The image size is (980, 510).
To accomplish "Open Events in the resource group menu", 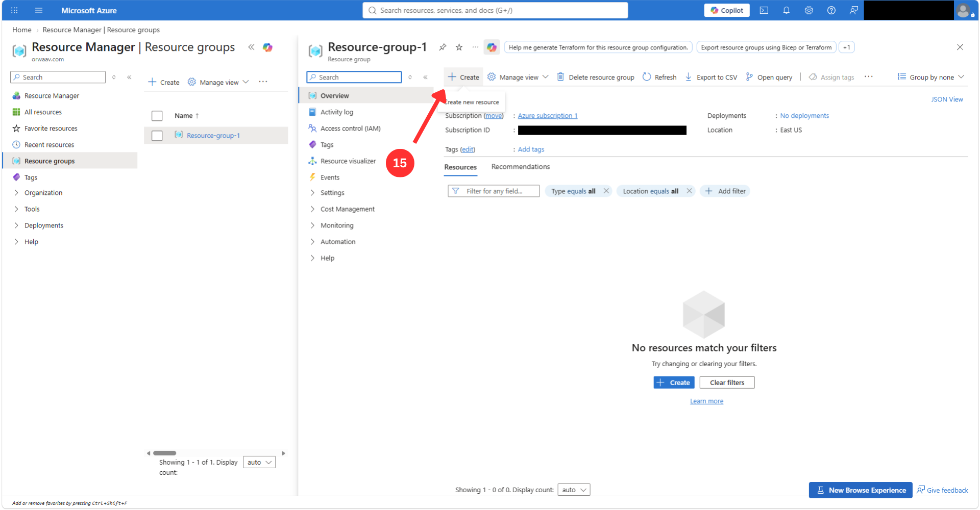I will click(x=330, y=177).
